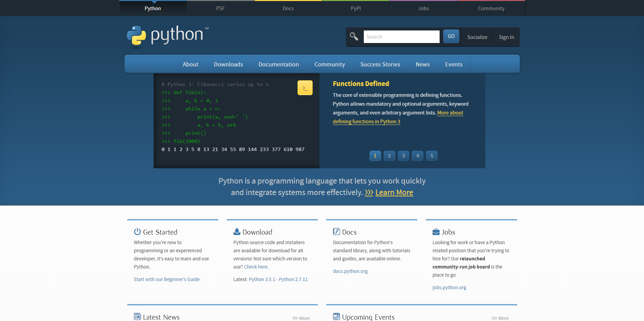Click the magnifying glass search icon
Viewport: 644px width, 321px height.
(x=354, y=37)
